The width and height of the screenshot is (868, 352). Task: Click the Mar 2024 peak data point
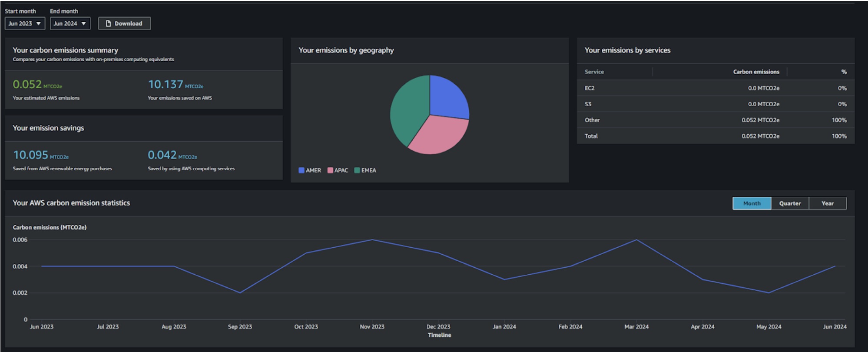[636, 240]
